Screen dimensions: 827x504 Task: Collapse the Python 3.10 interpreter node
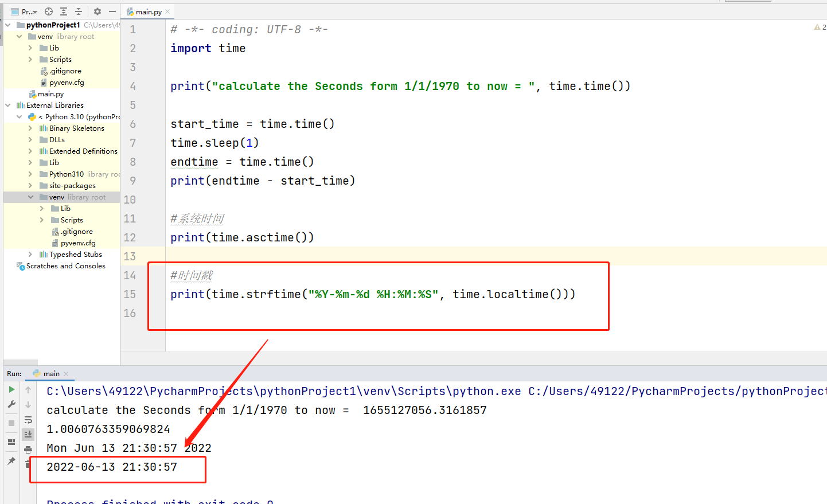pos(19,117)
